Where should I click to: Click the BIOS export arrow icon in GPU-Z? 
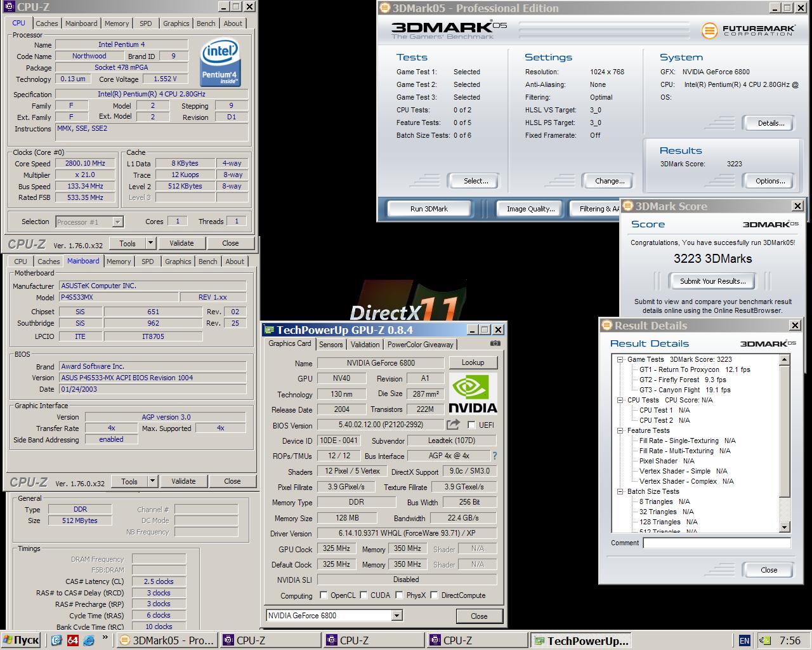453,425
